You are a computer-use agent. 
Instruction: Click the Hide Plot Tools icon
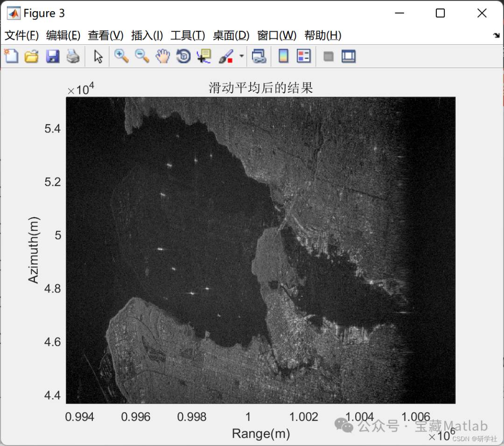coord(328,56)
